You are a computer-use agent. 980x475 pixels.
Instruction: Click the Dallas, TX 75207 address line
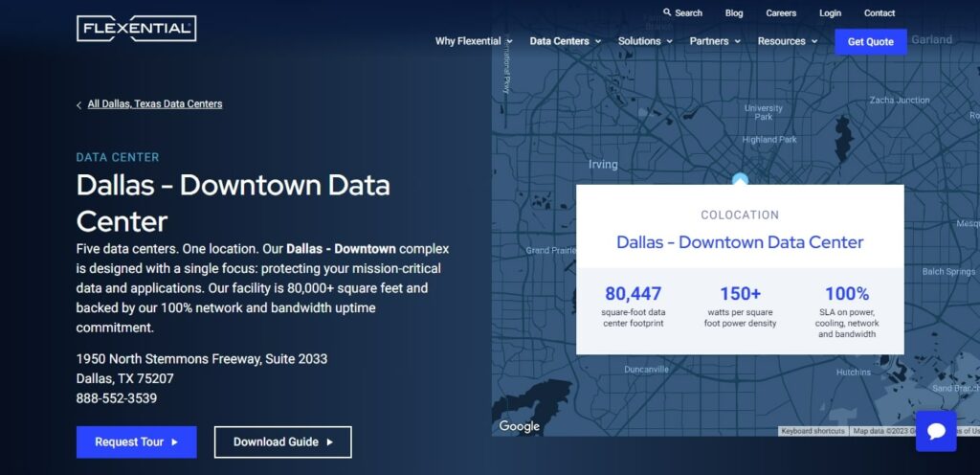coord(125,378)
